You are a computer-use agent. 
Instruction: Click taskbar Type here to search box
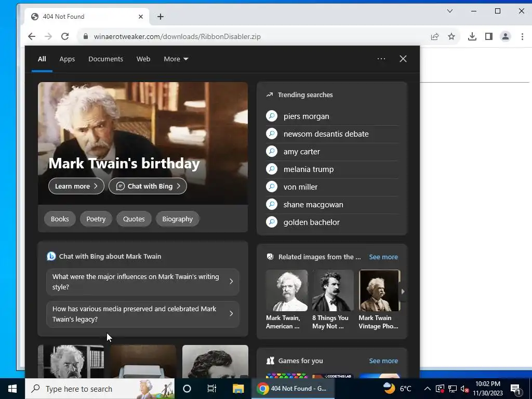click(100, 389)
